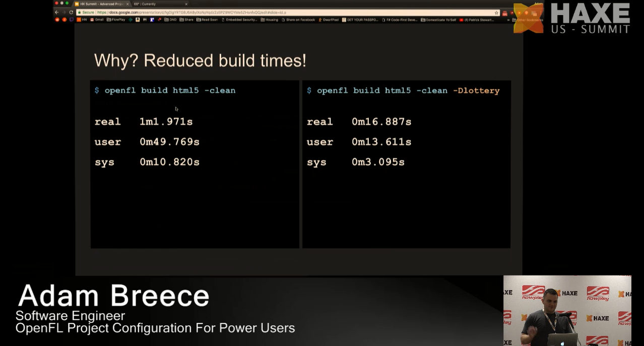Click the red calendar extension icon
This screenshot has height=346, width=644.
(504, 13)
